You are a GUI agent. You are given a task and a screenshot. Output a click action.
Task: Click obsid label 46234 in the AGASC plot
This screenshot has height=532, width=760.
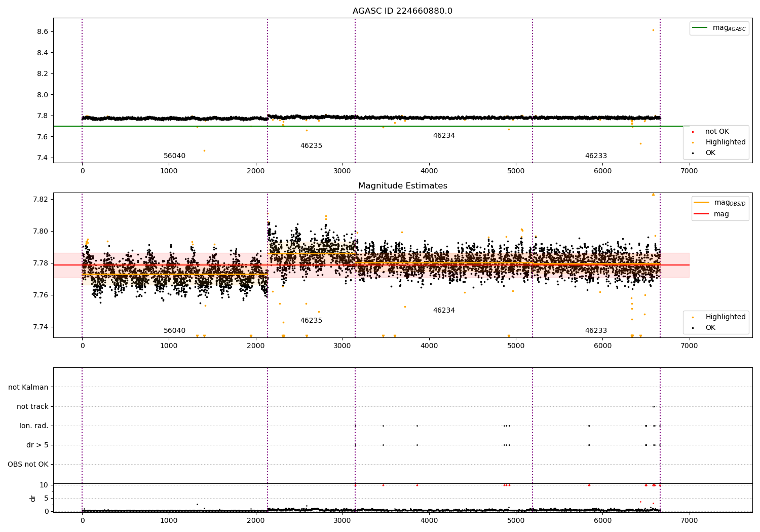coord(444,136)
